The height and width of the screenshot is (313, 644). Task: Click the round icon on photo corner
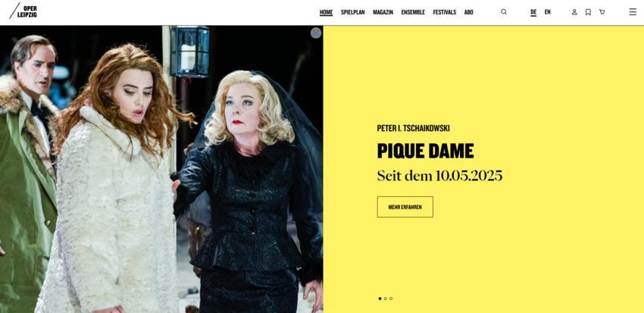pyautogui.click(x=315, y=33)
